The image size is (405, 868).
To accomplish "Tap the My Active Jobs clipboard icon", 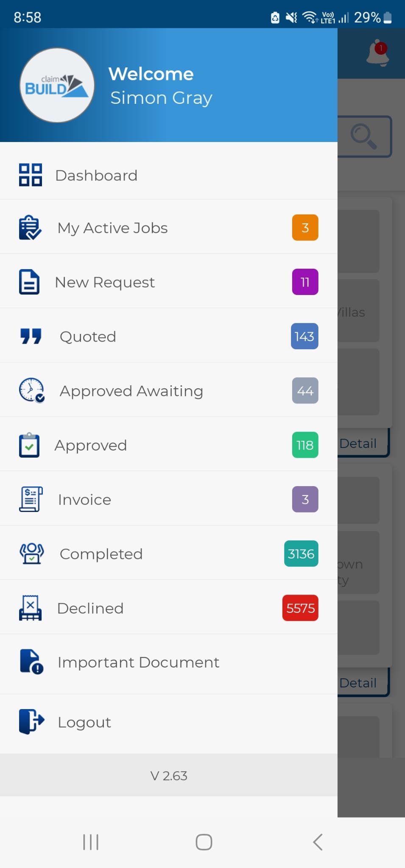I will 30,228.
